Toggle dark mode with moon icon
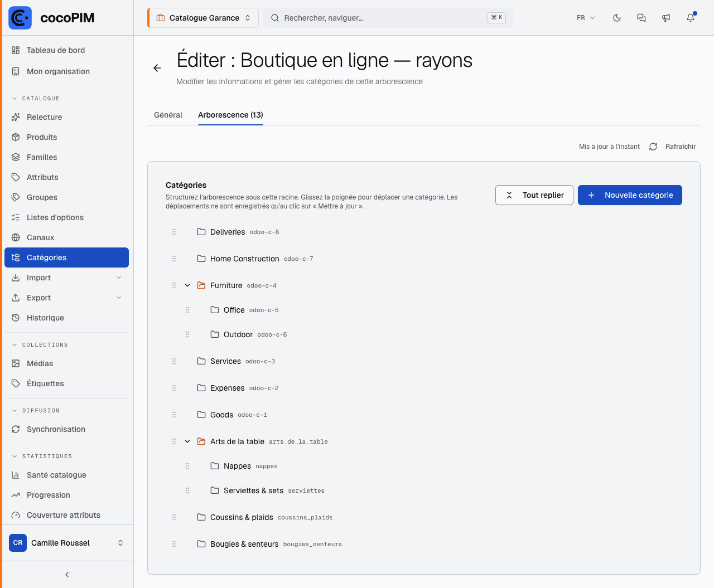Image resolution: width=714 pixels, height=588 pixels. pos(617,18)
